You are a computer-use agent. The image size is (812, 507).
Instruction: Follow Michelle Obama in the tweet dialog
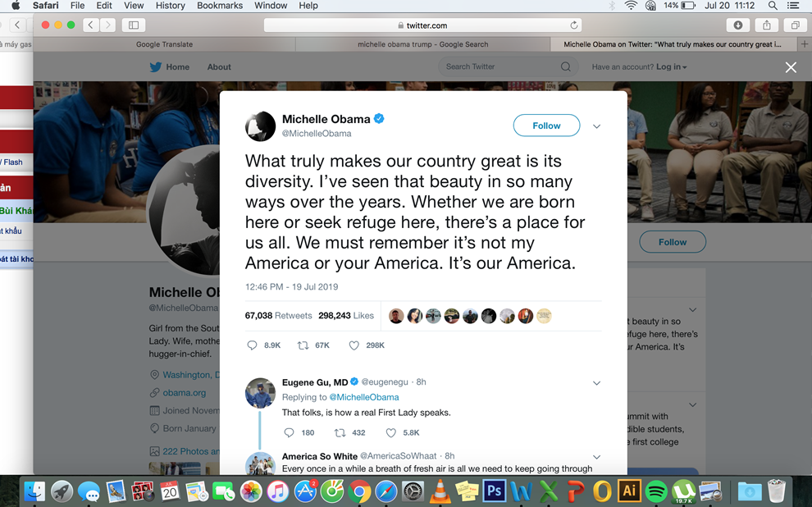coord(546,126)
